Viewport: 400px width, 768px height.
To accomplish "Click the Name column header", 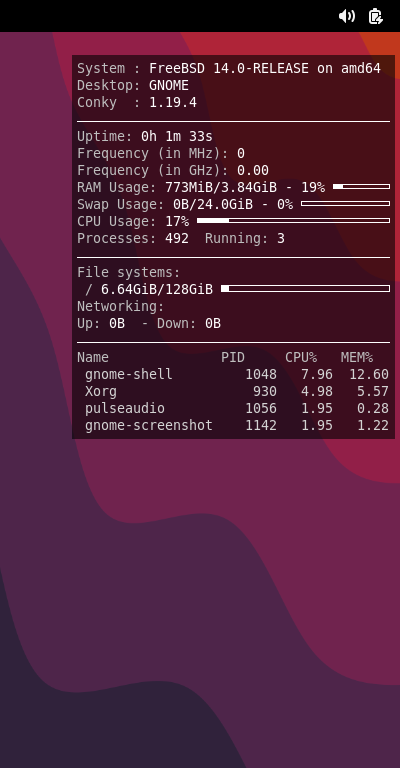I will coord(93,358).
